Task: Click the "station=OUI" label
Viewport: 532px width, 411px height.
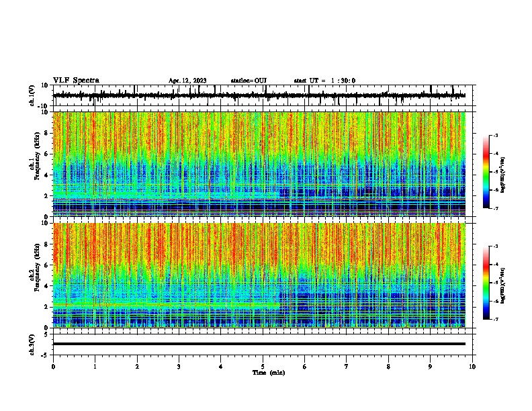Action: (249, 81)
